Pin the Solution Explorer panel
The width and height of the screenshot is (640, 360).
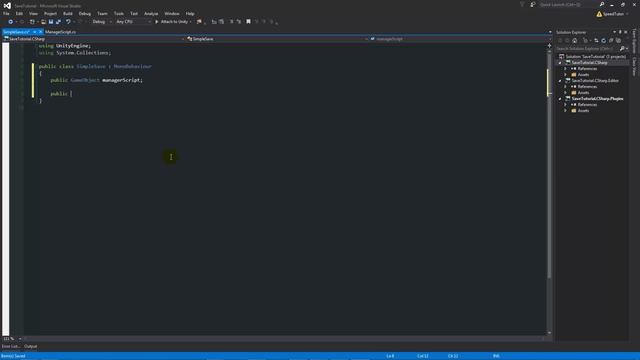pyautogui.click(x=620, y=32)
